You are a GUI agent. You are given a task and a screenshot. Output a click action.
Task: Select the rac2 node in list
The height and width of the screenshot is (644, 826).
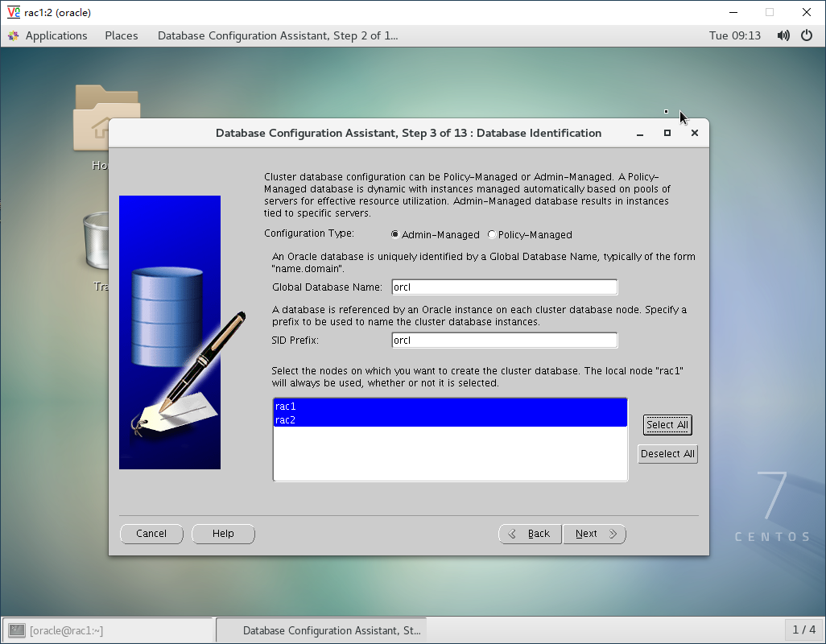click(450, 419)
